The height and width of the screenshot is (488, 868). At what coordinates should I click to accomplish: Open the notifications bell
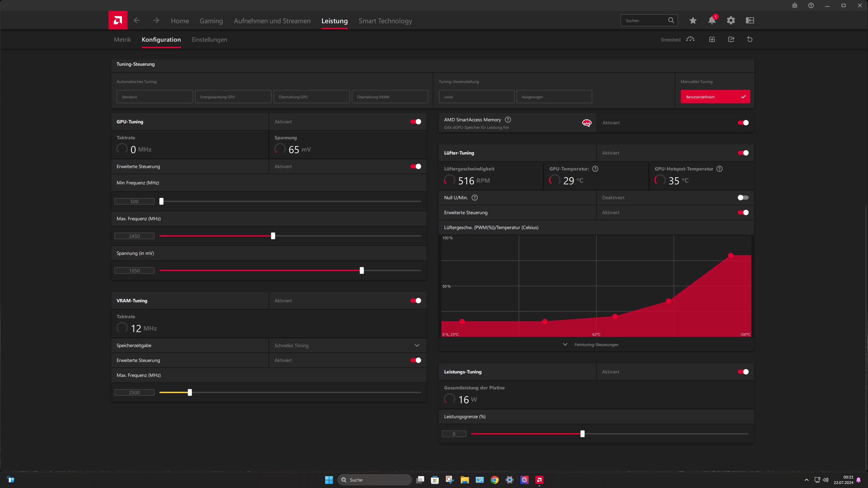pos(712,21)
